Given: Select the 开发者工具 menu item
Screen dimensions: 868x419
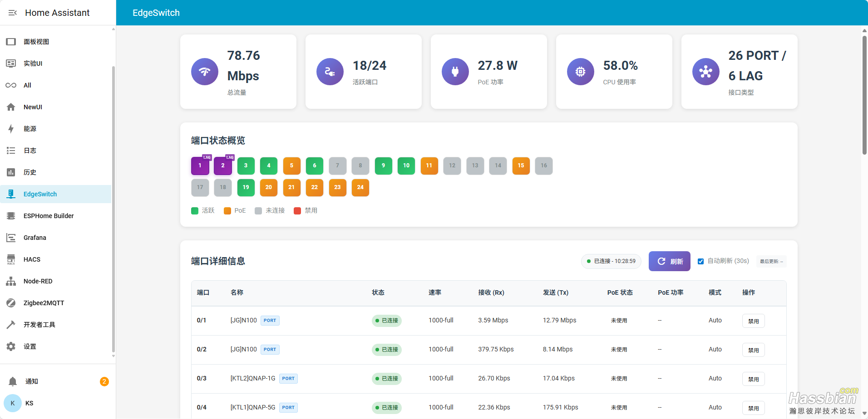Looking at the screenshot, I should (55, 325).
